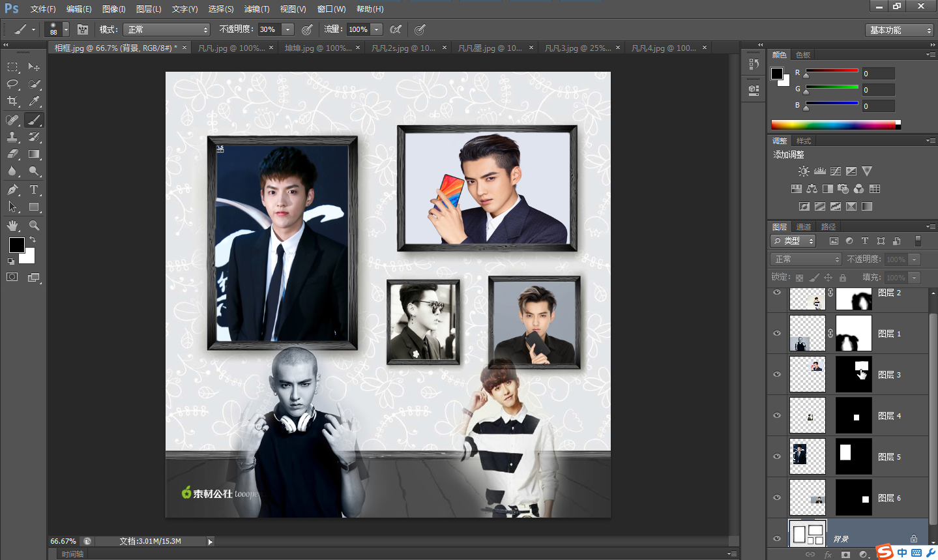Toggle Quick Mask mode
Screen dimensions: 938x560
12,277
